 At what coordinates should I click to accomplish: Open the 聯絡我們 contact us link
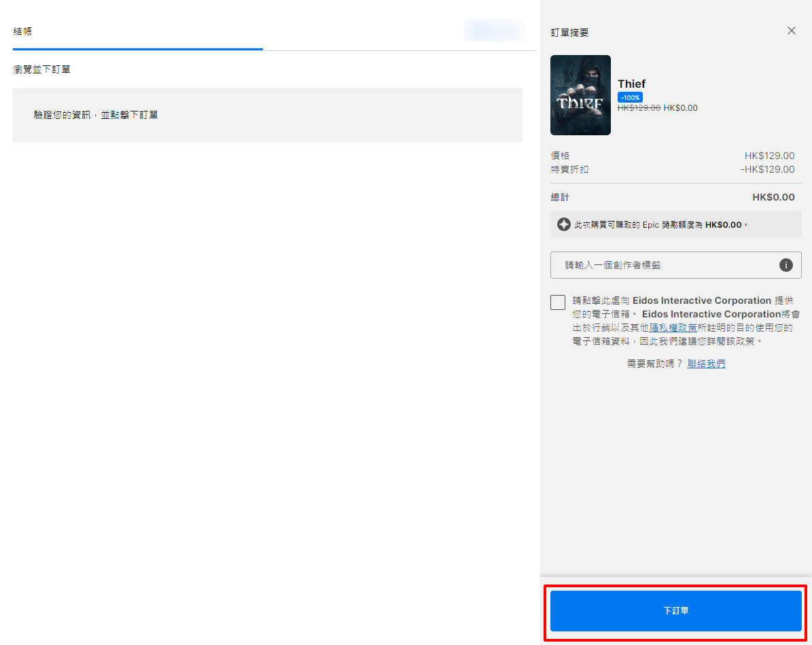pos(706,364)
